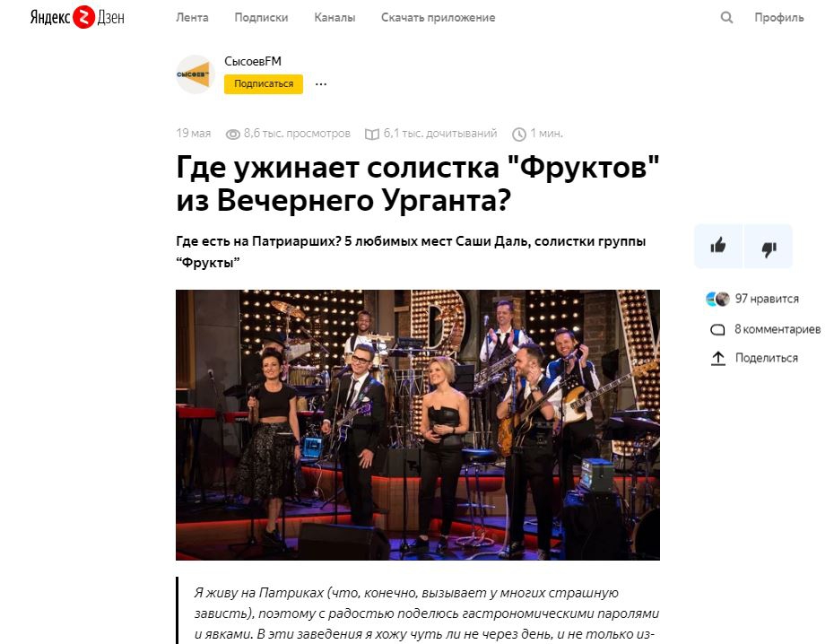The height and width of the screenshot is (644, 834).
Task: Follow the Скачать приложение link
Action: (x=438, y=18)
